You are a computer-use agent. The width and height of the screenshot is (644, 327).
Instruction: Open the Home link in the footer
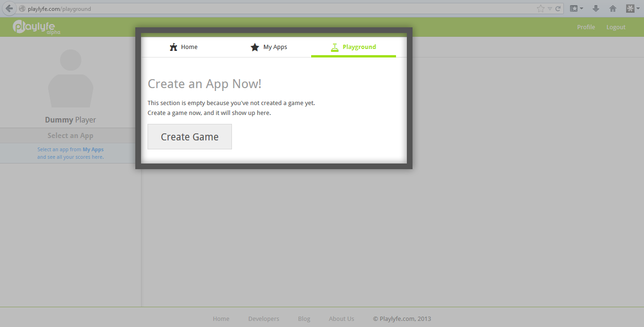[221, 319]
